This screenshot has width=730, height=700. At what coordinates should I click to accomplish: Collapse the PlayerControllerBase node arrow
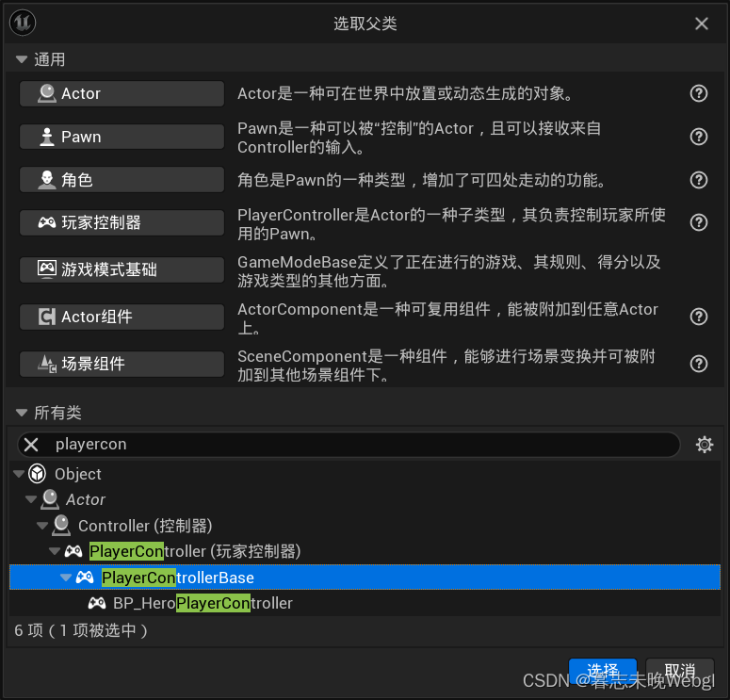tap(66, 578)
